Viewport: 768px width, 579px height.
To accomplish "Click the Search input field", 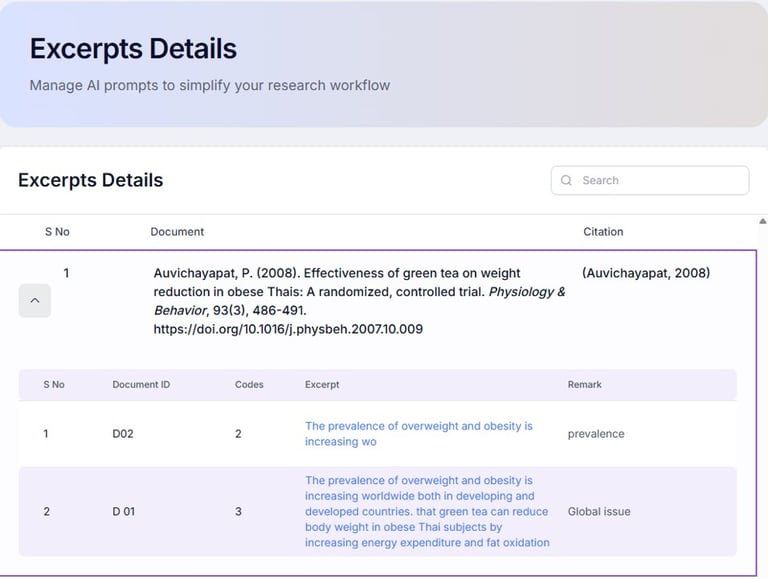I will (x=649, y=180).
